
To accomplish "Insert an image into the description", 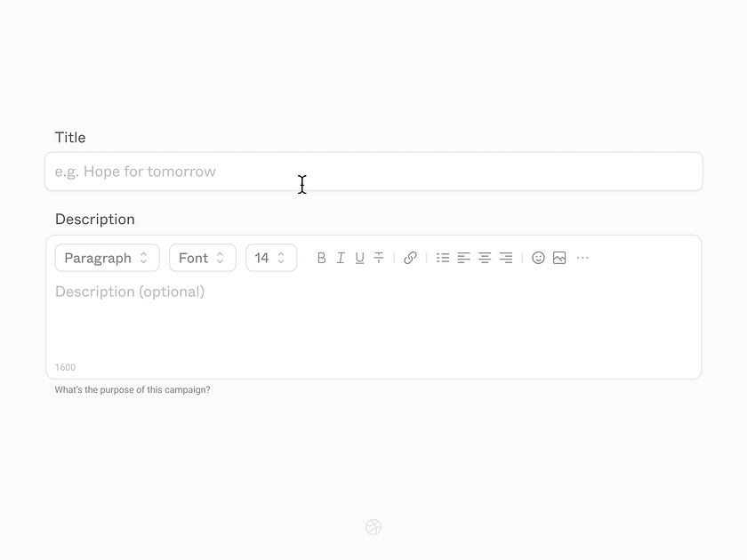I will click(559, 258).
